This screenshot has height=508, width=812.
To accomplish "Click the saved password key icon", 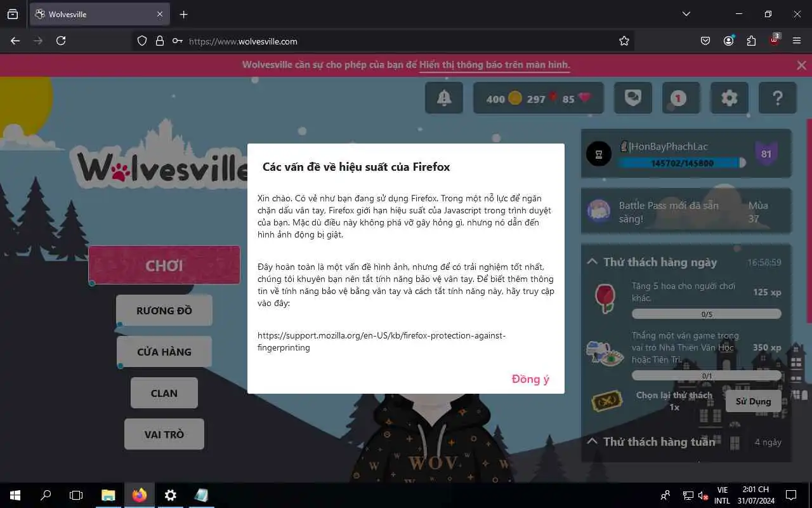I will pos(178,41).
